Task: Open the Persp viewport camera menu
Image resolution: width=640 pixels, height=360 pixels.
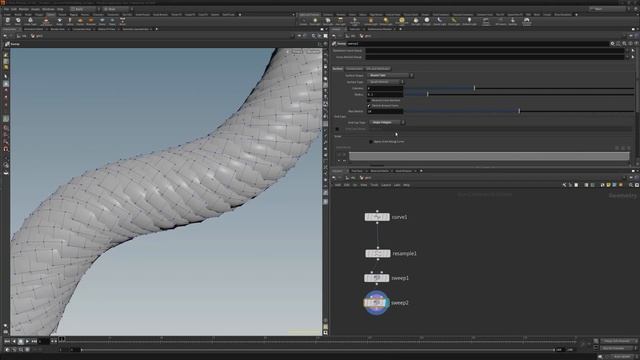Action: (297, 51)
